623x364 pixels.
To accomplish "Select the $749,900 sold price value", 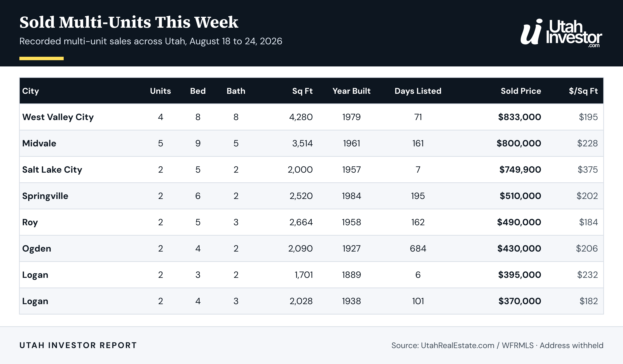I will (x=520, y=170).
